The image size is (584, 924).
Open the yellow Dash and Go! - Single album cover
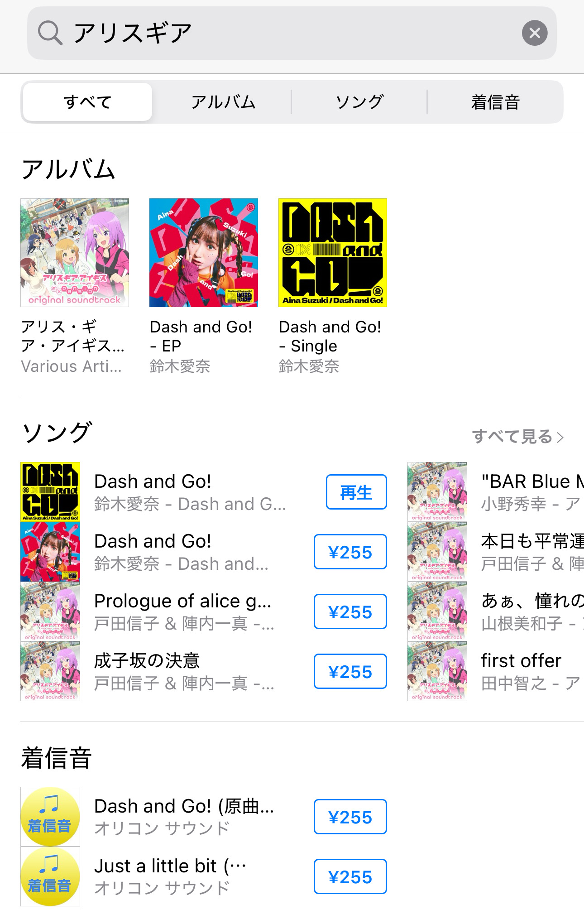[x=333, y=253]
